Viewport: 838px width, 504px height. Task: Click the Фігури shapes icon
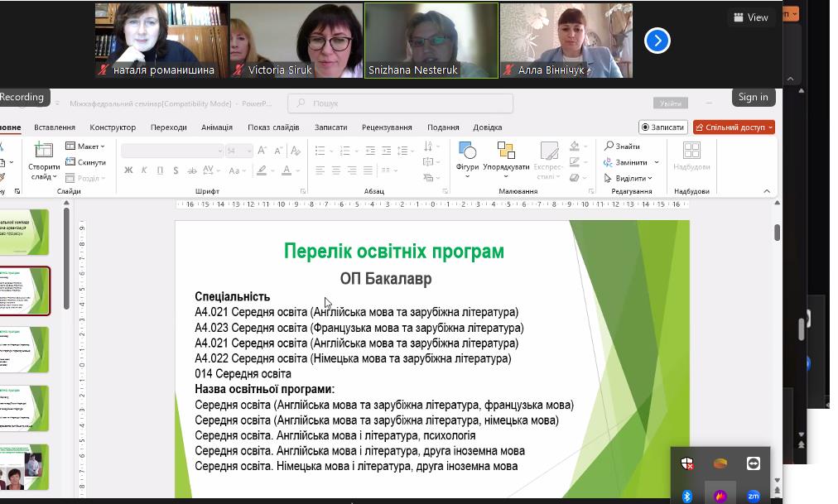(467, 152)
